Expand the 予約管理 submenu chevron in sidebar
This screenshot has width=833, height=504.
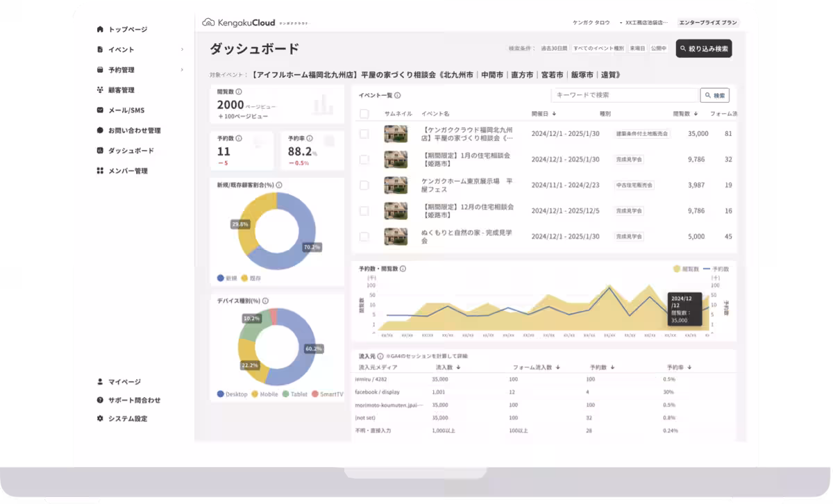182,70
